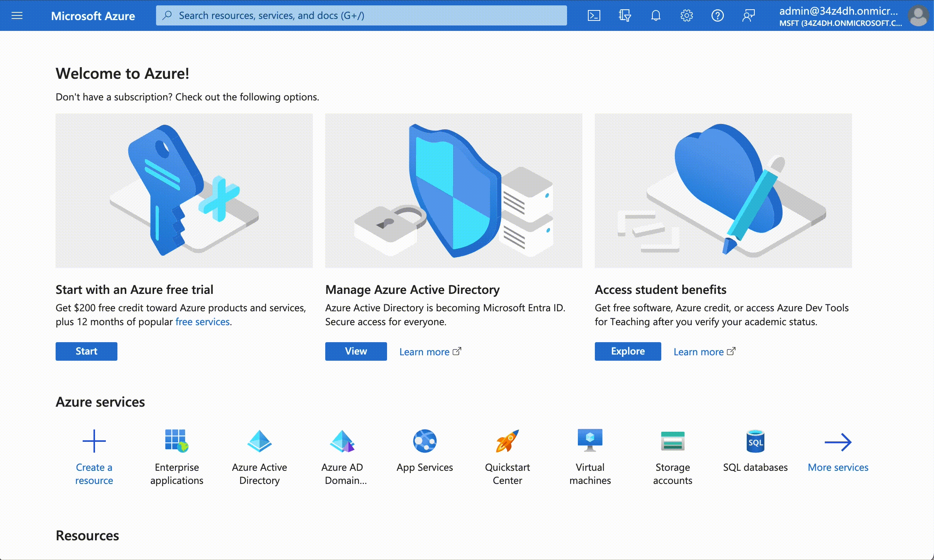Viewport: 934px width, 560px height.
Task: Click the Quickstart Center label
Action: [508, 474]
